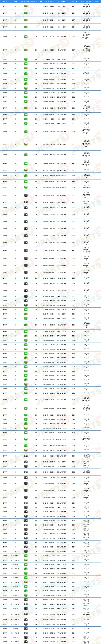
Task: Click diesel ON icon in 100kW / 136KM E82 row
Action: tap(26, 301)
